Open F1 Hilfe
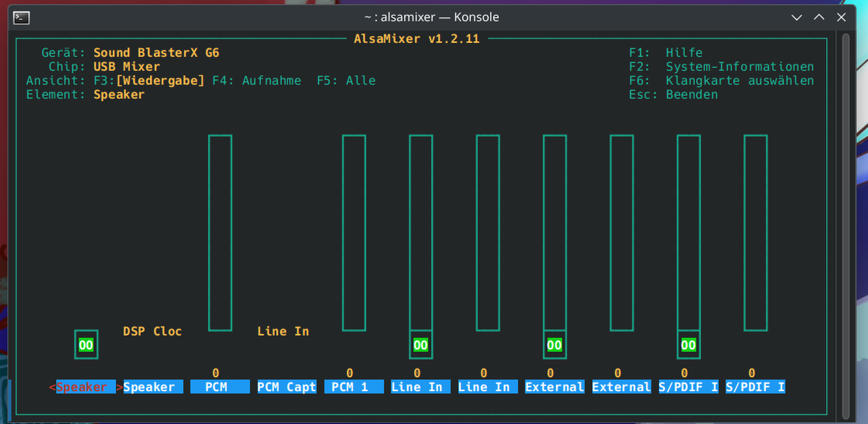Viewport: 868px width, 424px height. pos(666,52)
